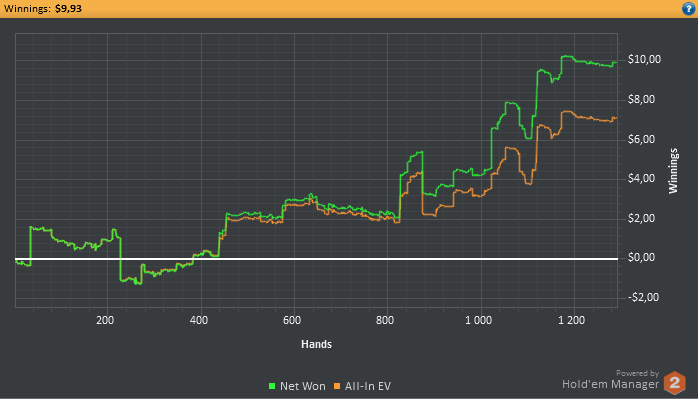Click the $8,00 y-axis label
Screen dimensions: 698x399
641,99
